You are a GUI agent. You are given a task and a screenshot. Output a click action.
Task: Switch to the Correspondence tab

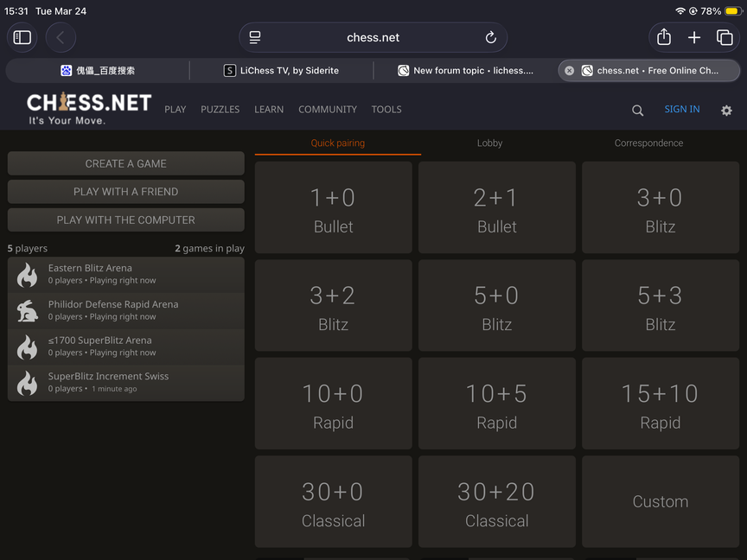[648, 143]
